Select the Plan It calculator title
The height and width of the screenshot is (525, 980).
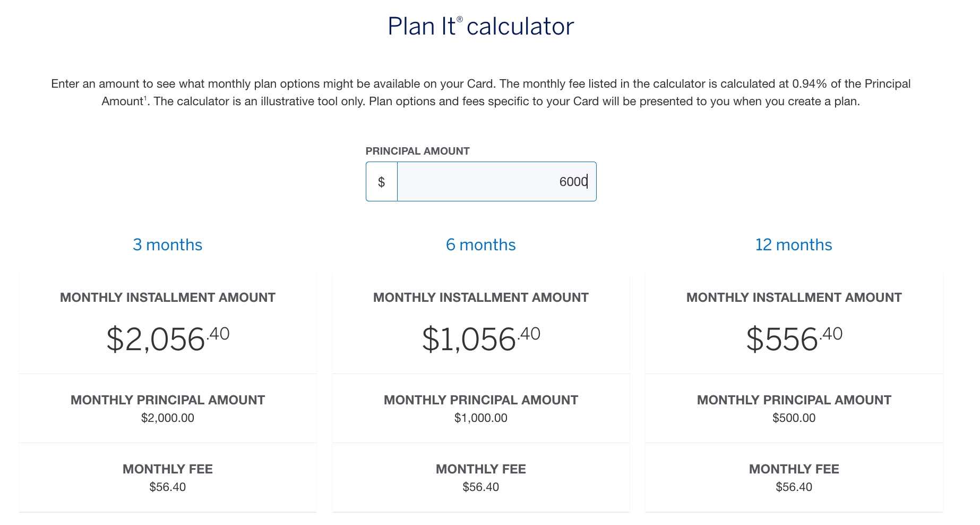point(479,26)
